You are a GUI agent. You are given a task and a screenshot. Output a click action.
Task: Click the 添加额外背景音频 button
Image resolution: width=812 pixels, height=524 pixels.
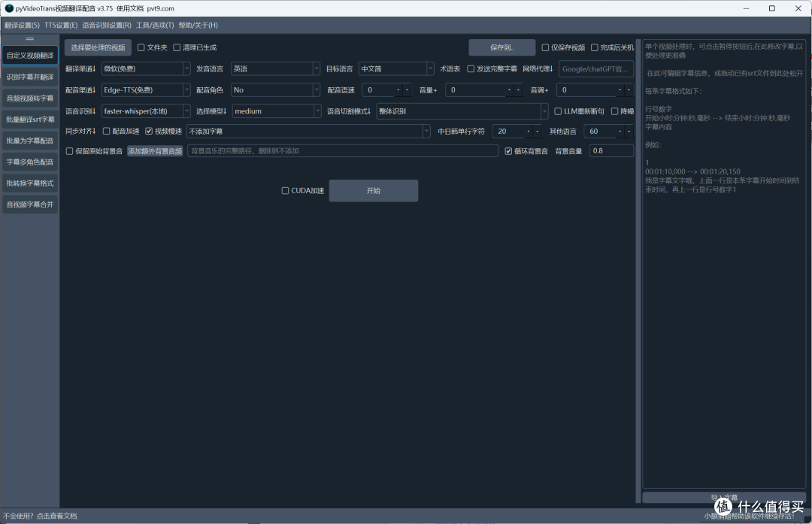pyautogui.click(x=155, y=150)
